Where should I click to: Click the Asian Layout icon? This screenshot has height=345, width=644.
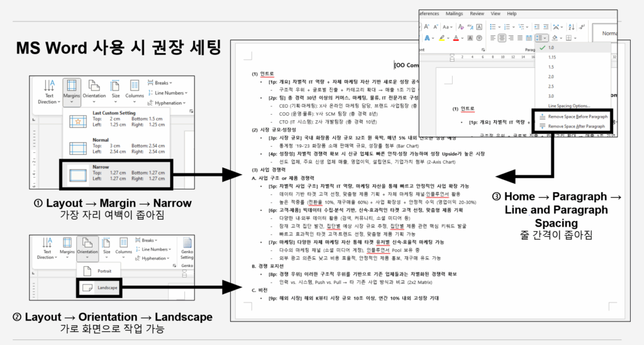pos(556,26)
